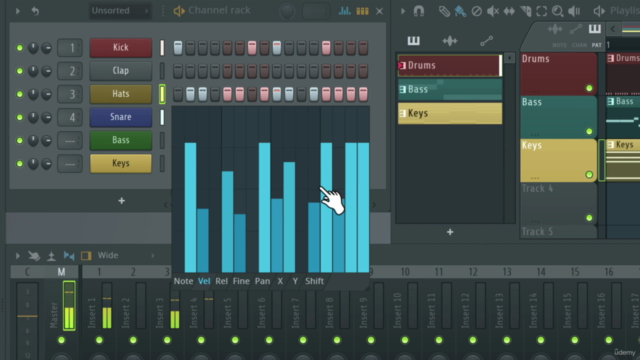Toggle first step of Clap row

178,71
